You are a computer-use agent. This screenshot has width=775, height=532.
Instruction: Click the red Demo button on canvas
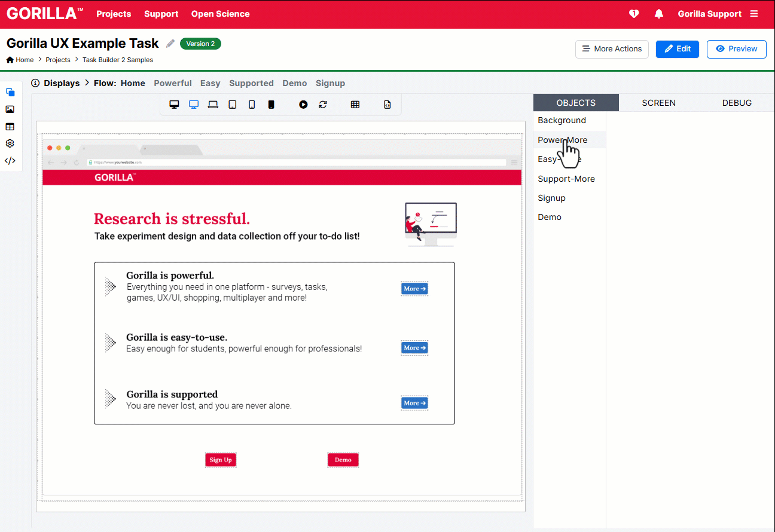click(343, 460)
